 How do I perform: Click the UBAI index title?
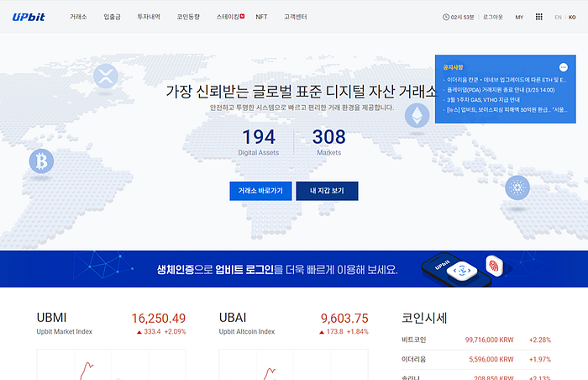click(x=233, y=318)
